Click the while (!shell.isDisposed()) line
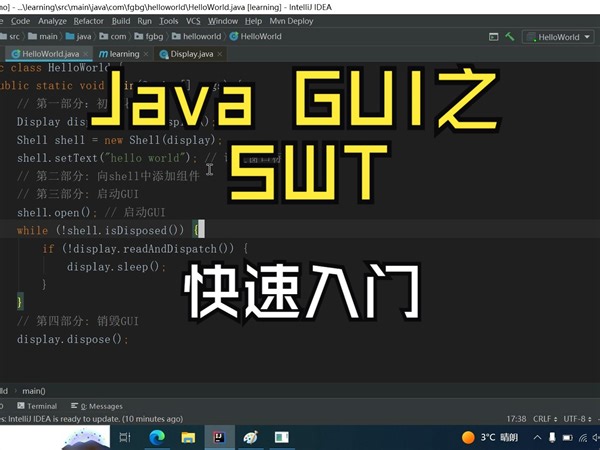Viewport: 600px width, 450px height. (111, 230)
